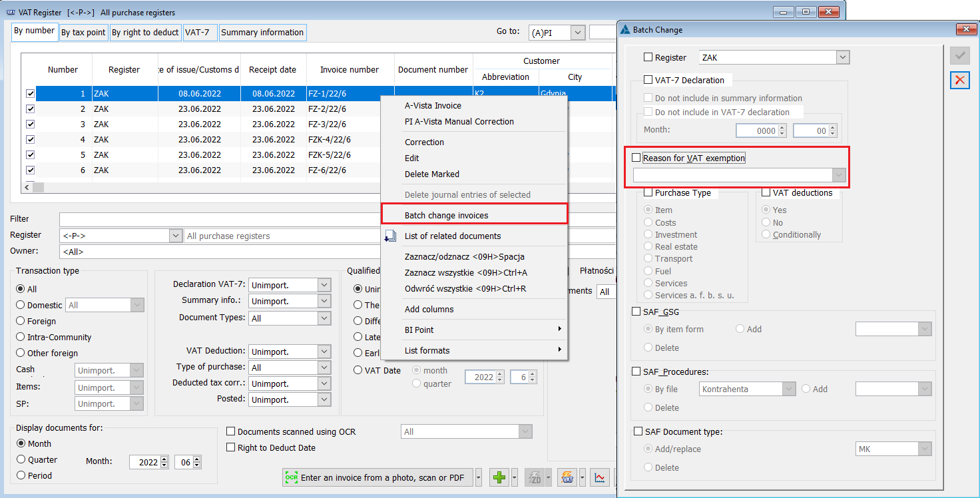Cancel batch change with red X button
Viewport: 980px width, 498px height.
pos(959,81)
